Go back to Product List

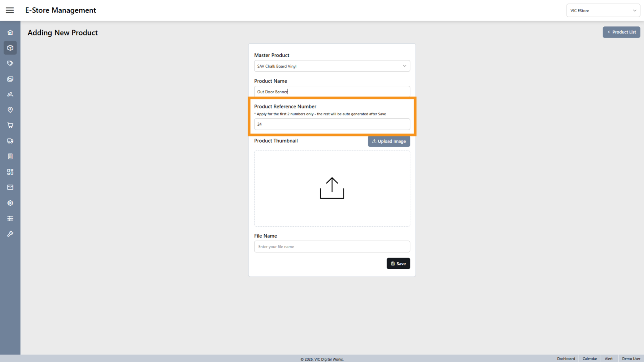[x=621, y=32]
